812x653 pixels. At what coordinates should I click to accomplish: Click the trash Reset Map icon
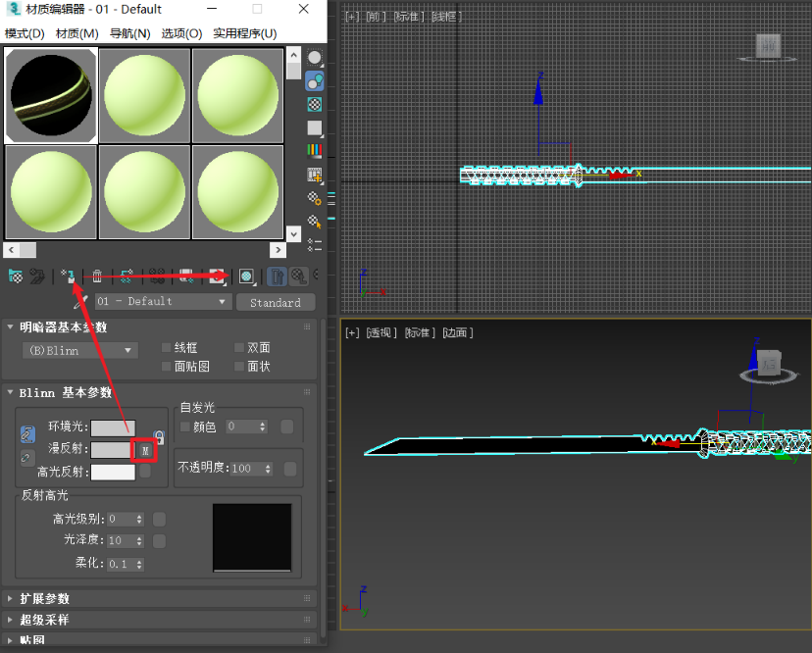pyautogui.click(x=97, y=276)
